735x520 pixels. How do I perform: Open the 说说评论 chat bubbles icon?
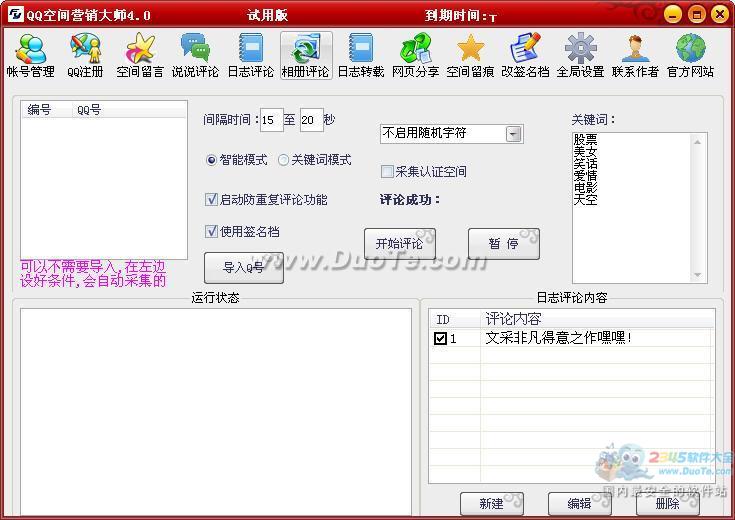(x=195, y=55)
